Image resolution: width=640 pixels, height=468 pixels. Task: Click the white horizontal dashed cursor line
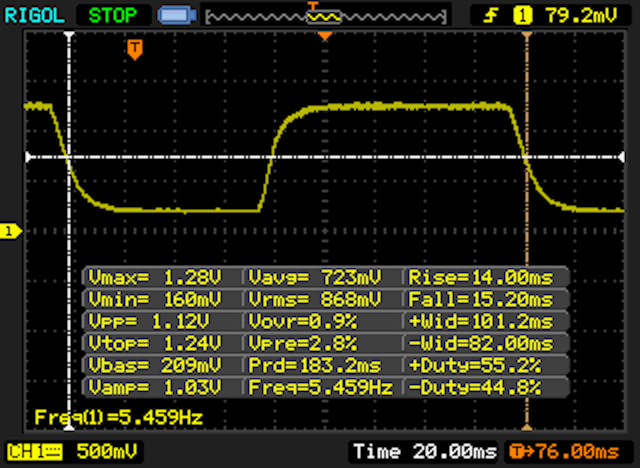pyautogui.click(x=325, y=157)
